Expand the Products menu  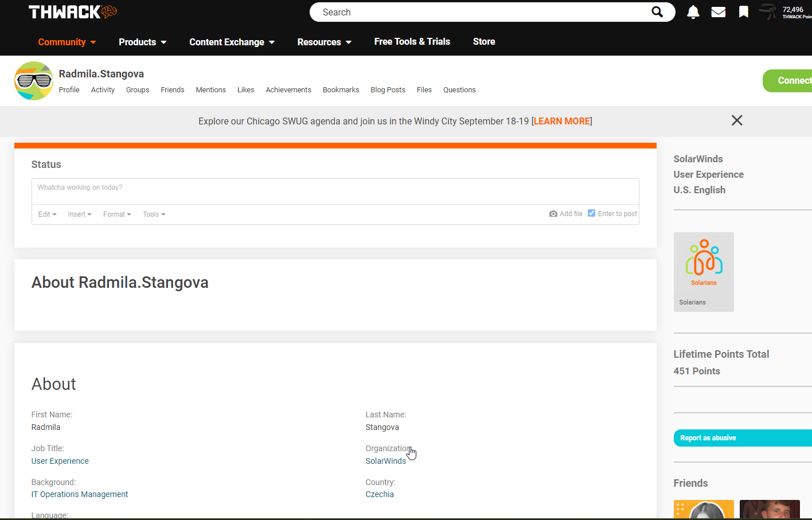click(143, 42)
